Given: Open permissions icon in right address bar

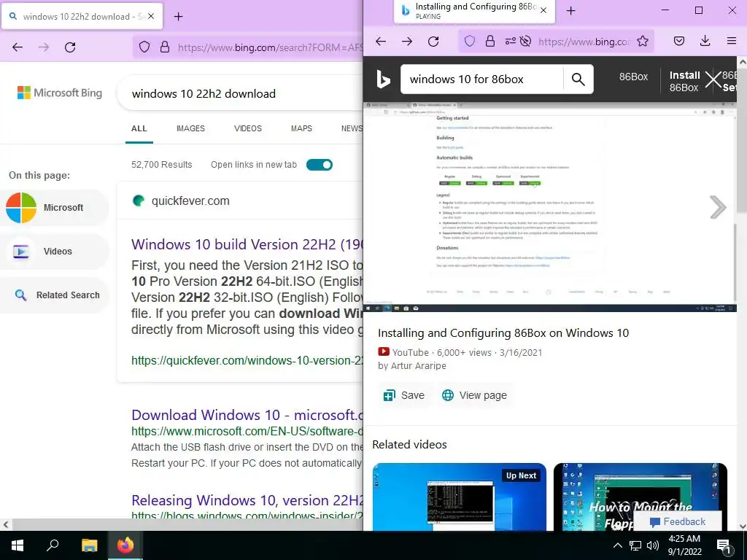Looking at the screenshot, I should point(510,42).
